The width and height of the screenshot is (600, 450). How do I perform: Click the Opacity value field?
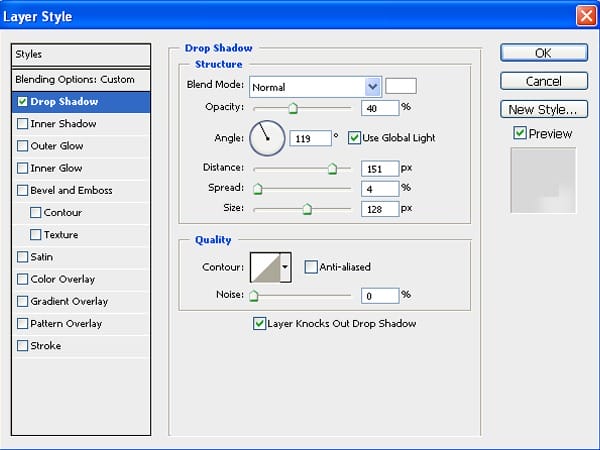[380, 108]
